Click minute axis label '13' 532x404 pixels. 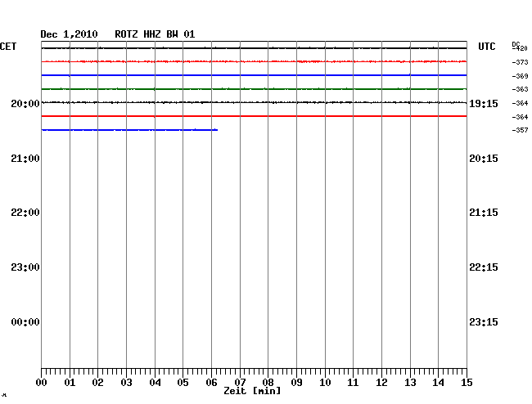pos(410,383)
